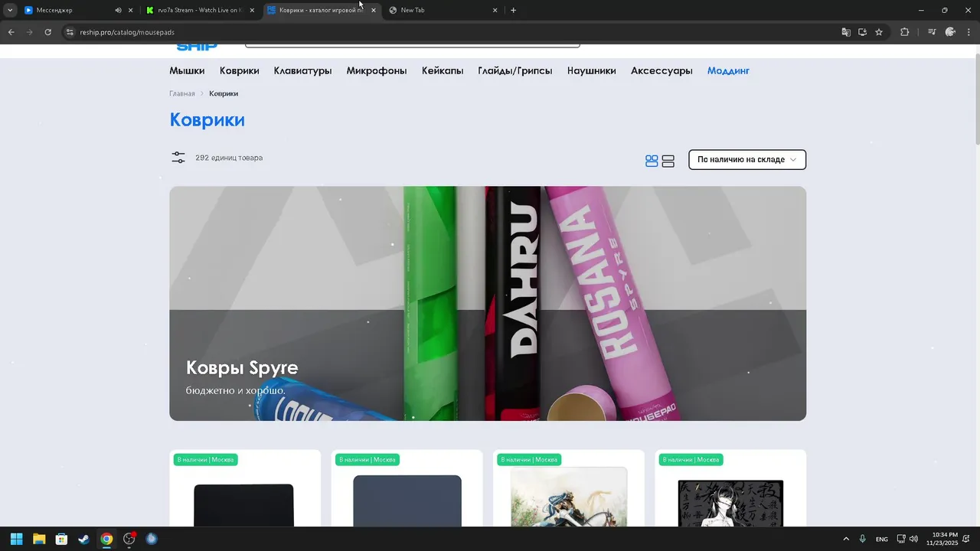Open the Клавиатуры category

coord(302,70)
